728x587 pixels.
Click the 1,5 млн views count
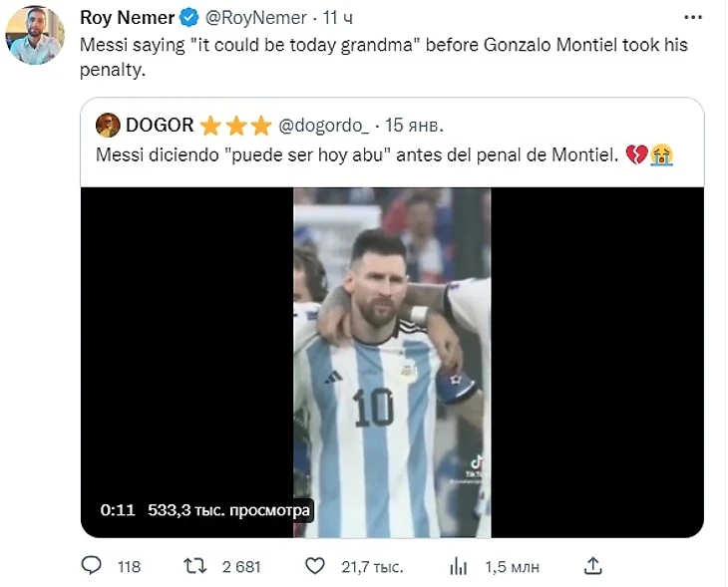(512, 566)
